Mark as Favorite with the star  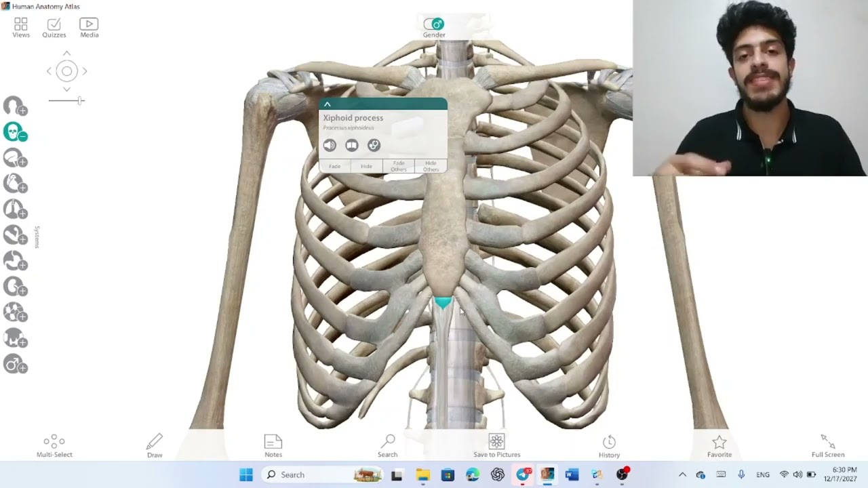719,446
